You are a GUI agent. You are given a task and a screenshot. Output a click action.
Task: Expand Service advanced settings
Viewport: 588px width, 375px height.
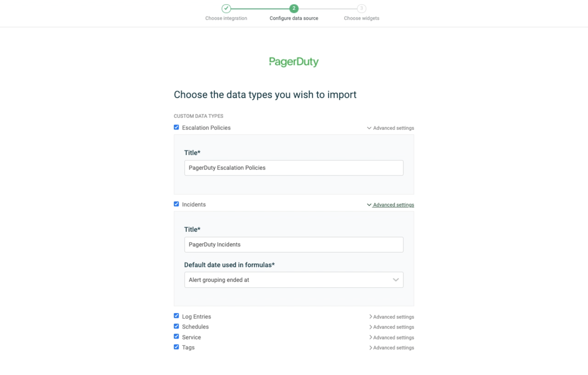(x=391, y=337)
